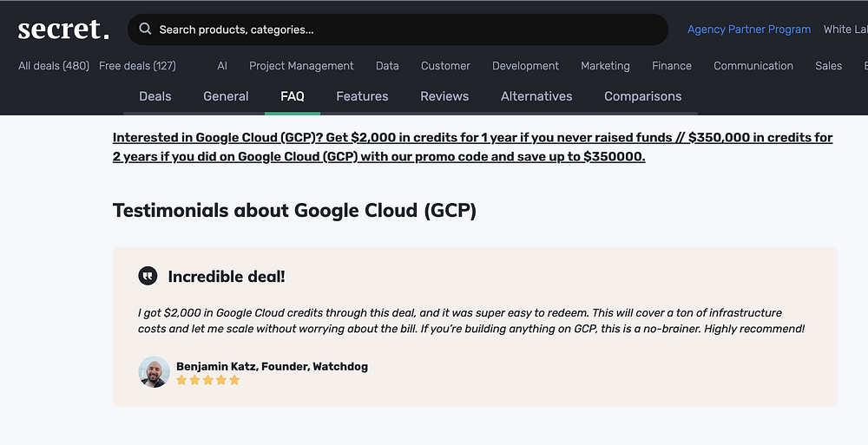Browse All deals (480)

pos(54,66)
